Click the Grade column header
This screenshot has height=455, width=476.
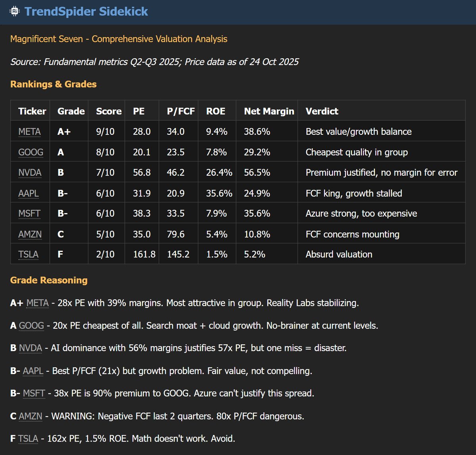pos(71,111)
